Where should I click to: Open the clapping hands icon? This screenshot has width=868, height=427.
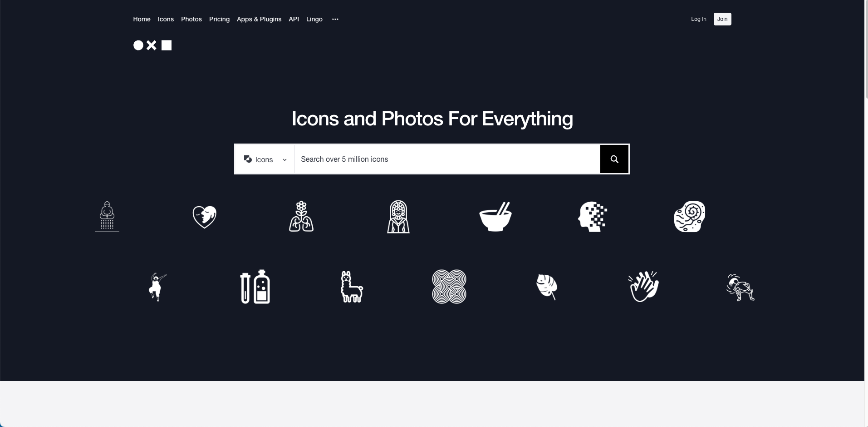[643, 287]
